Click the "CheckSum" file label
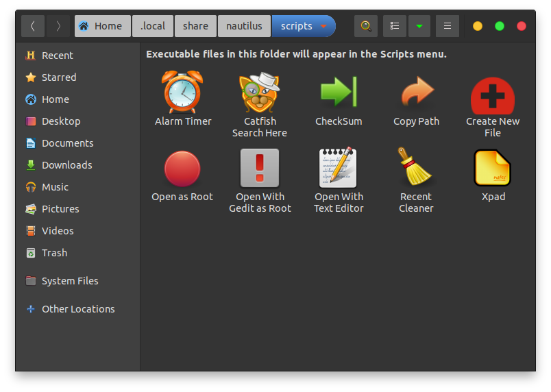The image size is (551, 392). pyautogui.click(x=339, y=121)
